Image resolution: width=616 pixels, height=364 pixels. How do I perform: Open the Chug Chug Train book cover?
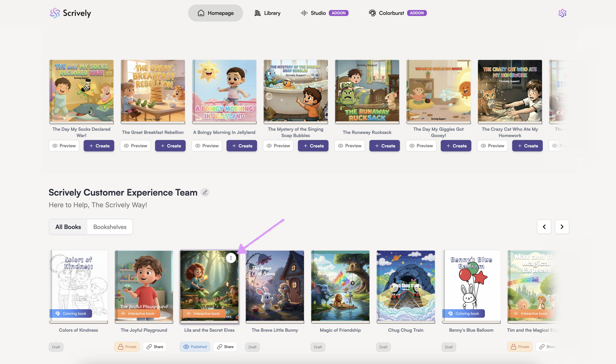coord(405,286)
